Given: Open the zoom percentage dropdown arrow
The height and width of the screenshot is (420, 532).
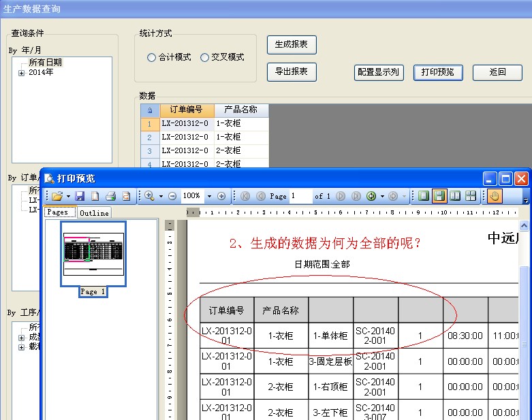Looking at the screenshot, I should pyautogui.click(x=209, y=196).
